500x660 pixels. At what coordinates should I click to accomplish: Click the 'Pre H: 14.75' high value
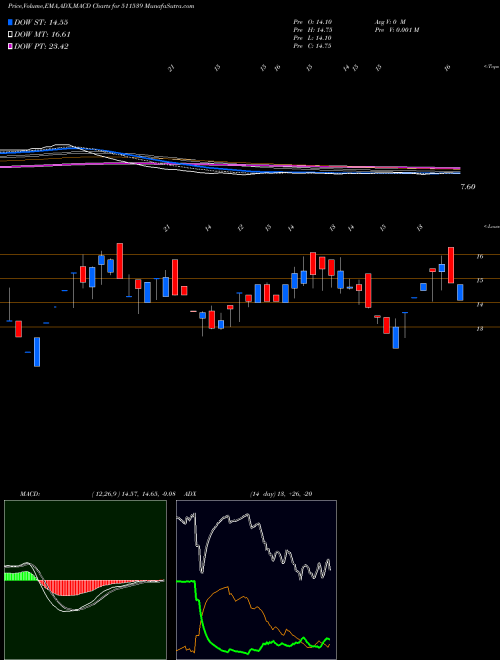pos(312,30)
